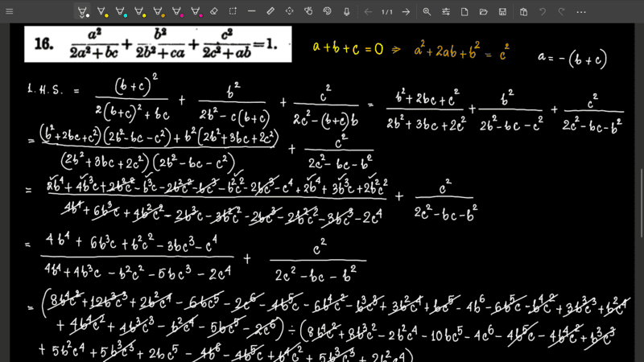Create a new blank page document
Image resolution: width=644 pixels, height=362 pixels.
pyautogui.click(x=464, y=12)
